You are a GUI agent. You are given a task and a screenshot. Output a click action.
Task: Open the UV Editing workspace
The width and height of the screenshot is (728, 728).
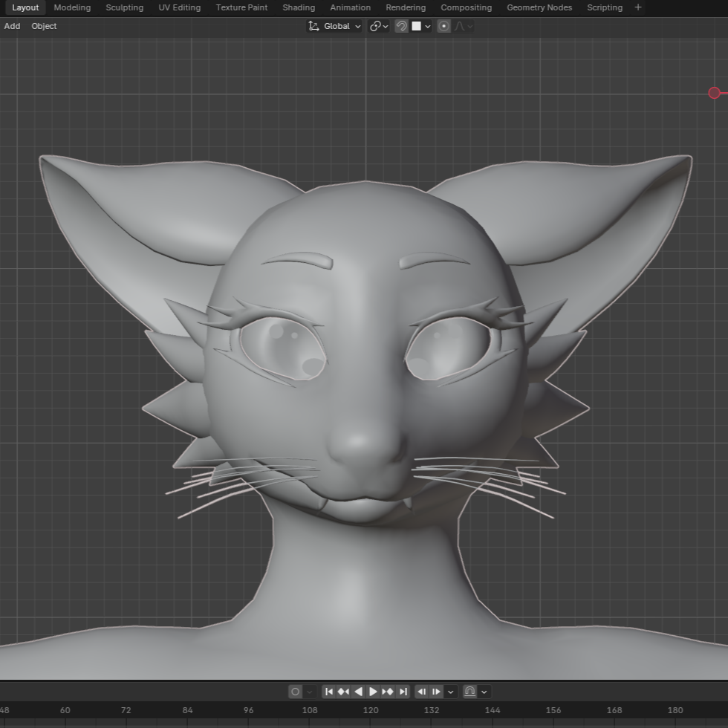[180, 7]
